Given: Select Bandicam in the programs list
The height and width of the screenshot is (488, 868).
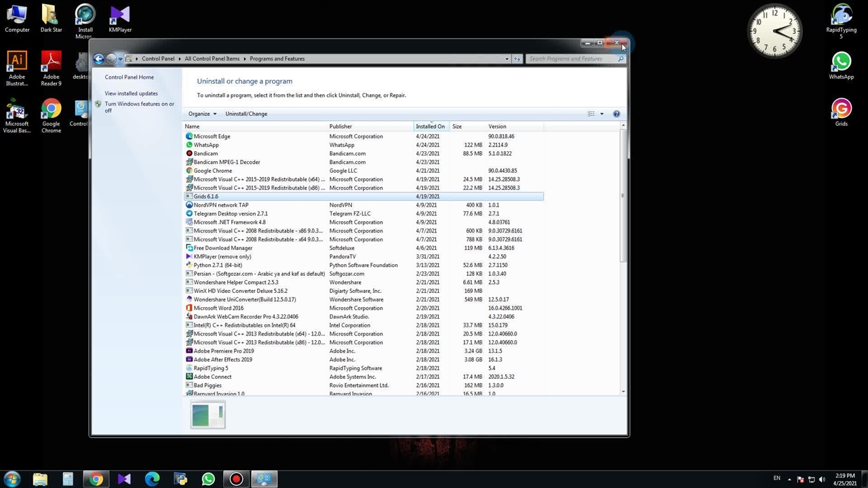Looking at the screenshot, I should tap(205, 154).
